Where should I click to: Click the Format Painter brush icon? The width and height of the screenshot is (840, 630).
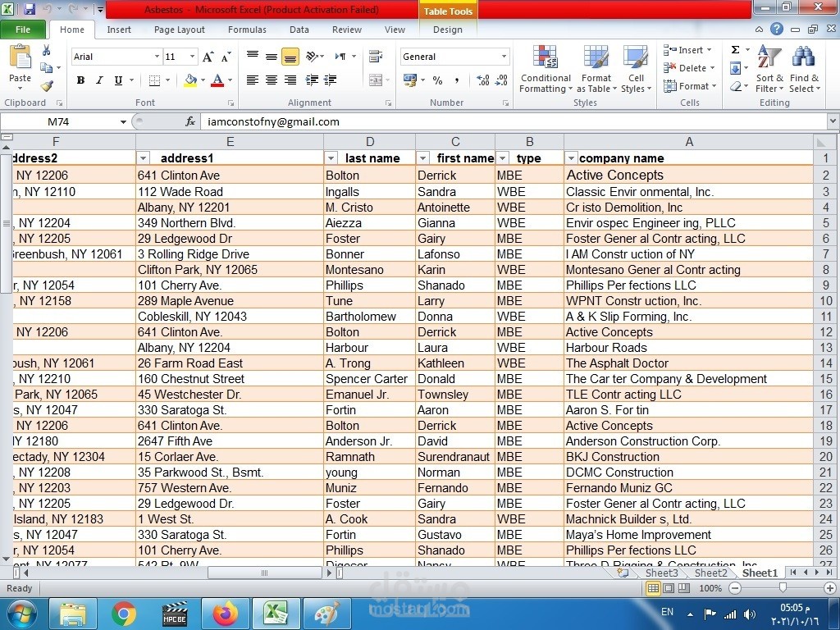(x=47, y=85)
